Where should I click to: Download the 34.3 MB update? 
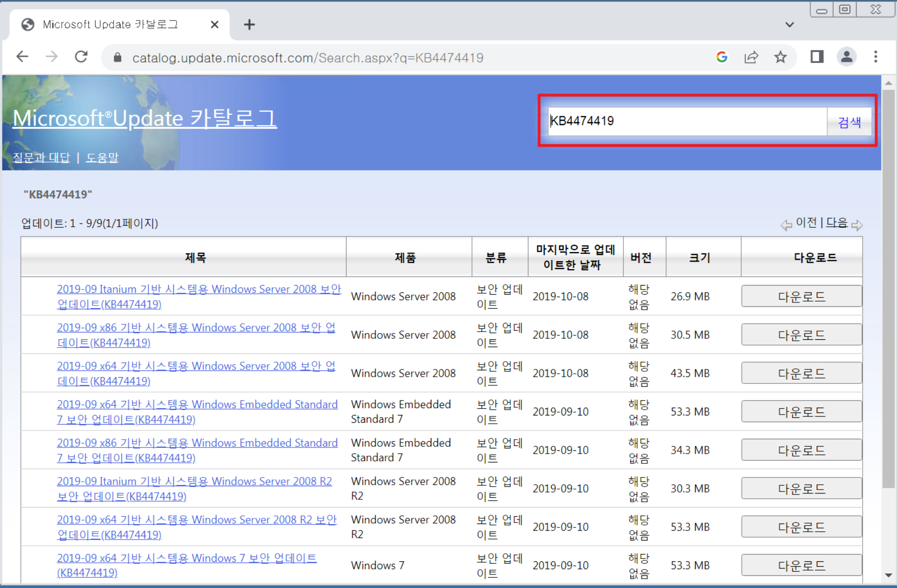(801, 450)
